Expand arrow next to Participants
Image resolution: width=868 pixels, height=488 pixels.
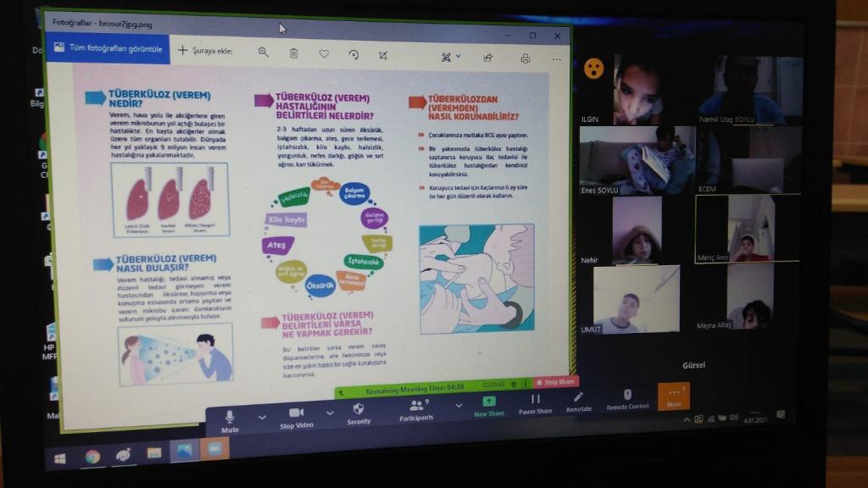point(459,406)
